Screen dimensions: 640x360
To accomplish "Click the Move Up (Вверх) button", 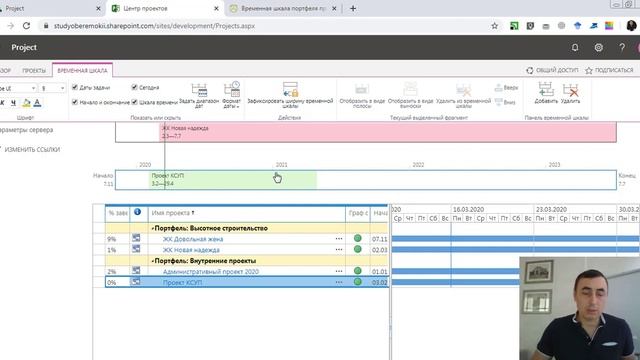I will pos(506,88).
